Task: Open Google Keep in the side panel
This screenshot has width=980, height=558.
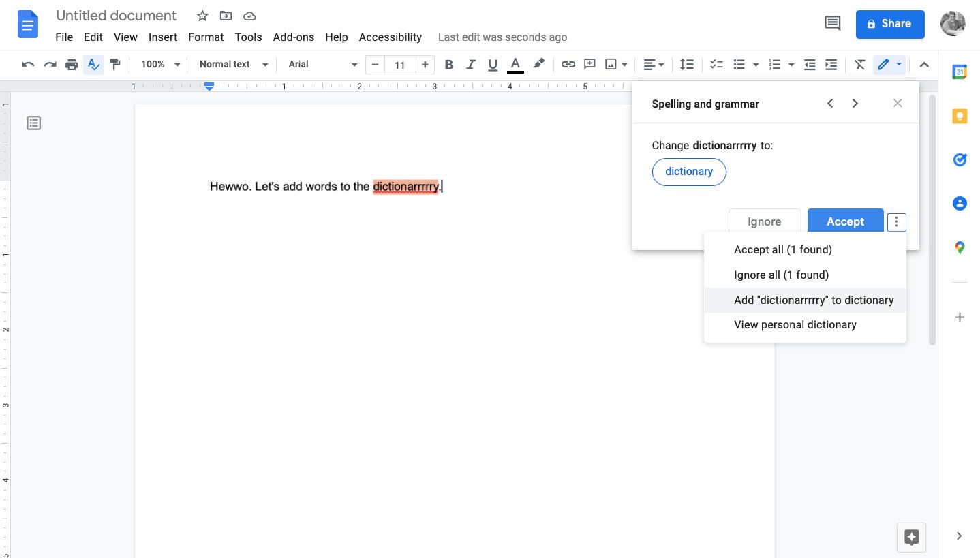Action: tap(960, 116)
